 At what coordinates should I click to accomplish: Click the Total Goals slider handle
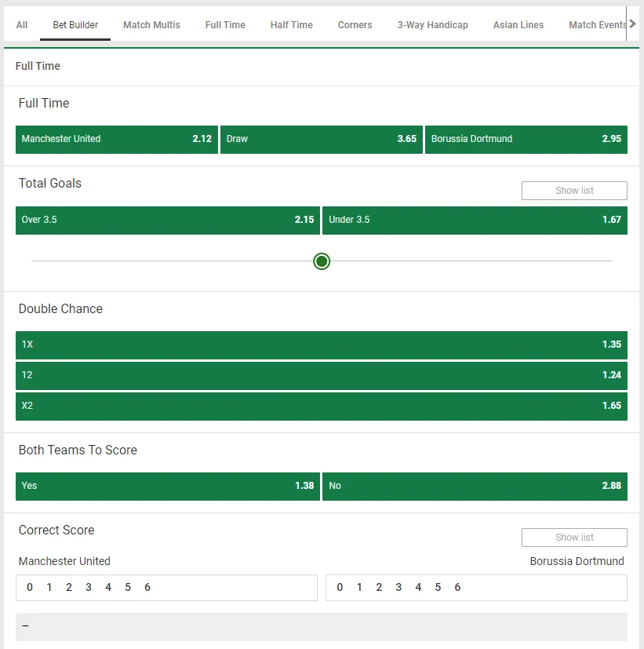[x=322, y=261]
